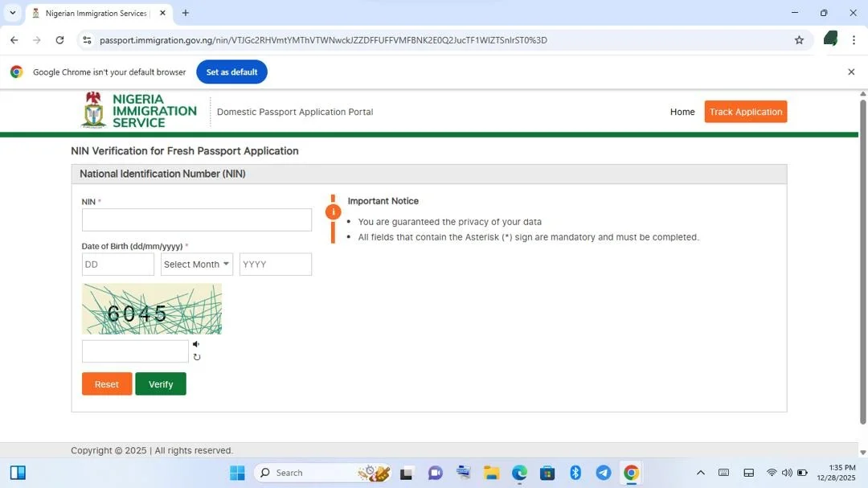This screenshot has width=868, height=488.
Task: Click the orange info icon beside Important Notice
Action: click(x=334, y=211)
